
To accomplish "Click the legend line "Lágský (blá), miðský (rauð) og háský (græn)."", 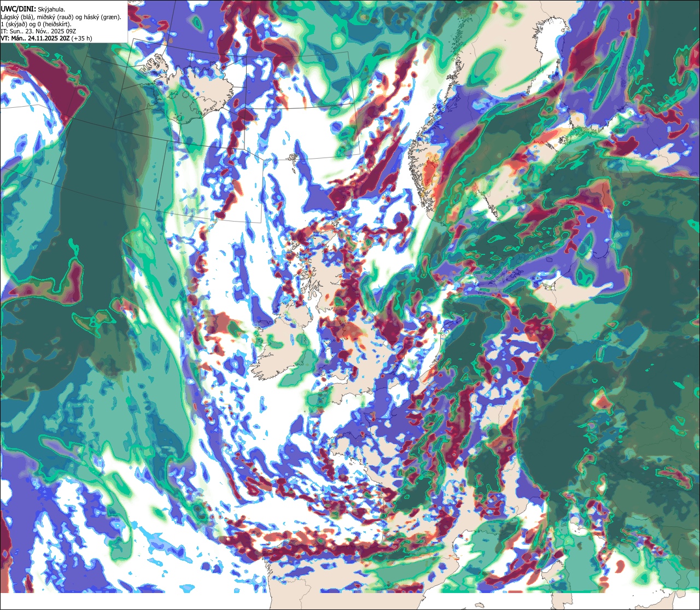I will [x=61, y=17].
